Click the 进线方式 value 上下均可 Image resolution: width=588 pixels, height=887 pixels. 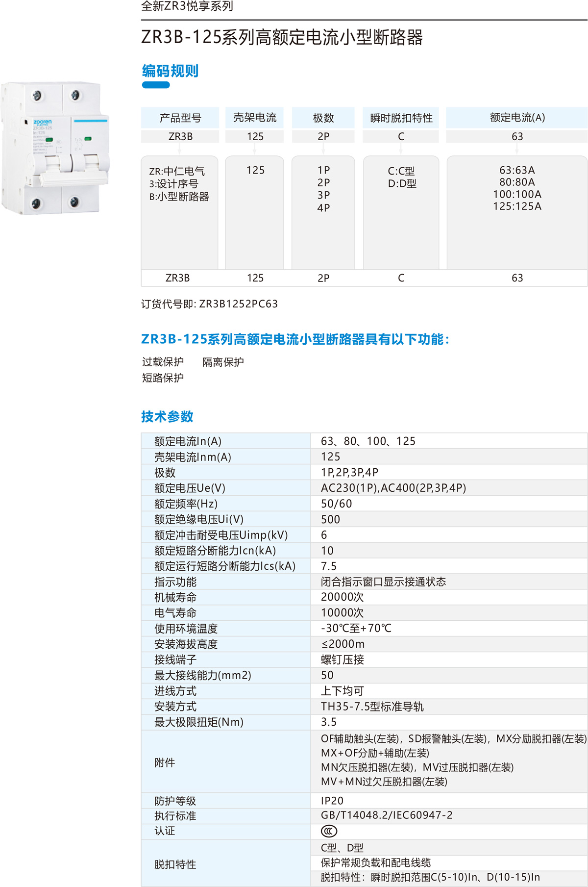tap(343, 691)
